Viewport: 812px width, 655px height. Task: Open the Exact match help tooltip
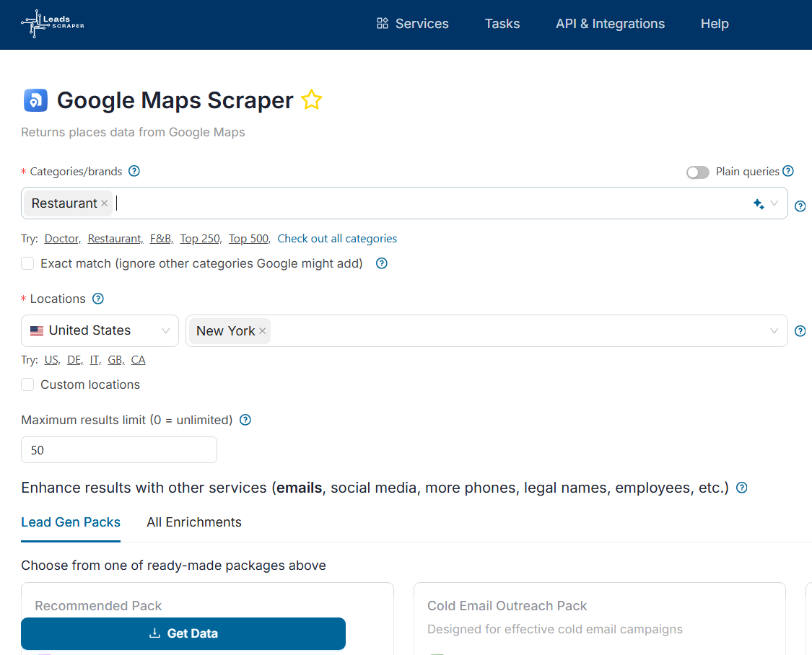tap(381, 263)
